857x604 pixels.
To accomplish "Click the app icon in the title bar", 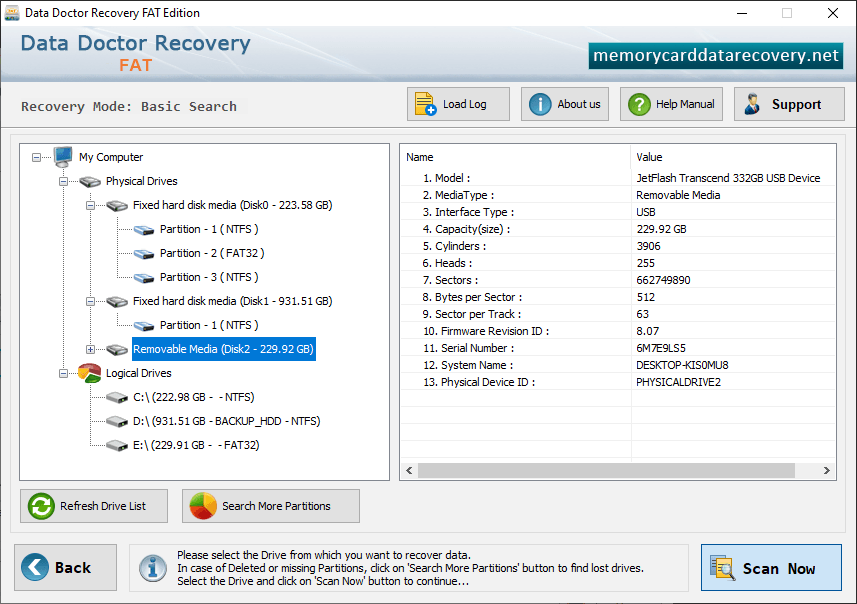I will click(x=12, y=13).
